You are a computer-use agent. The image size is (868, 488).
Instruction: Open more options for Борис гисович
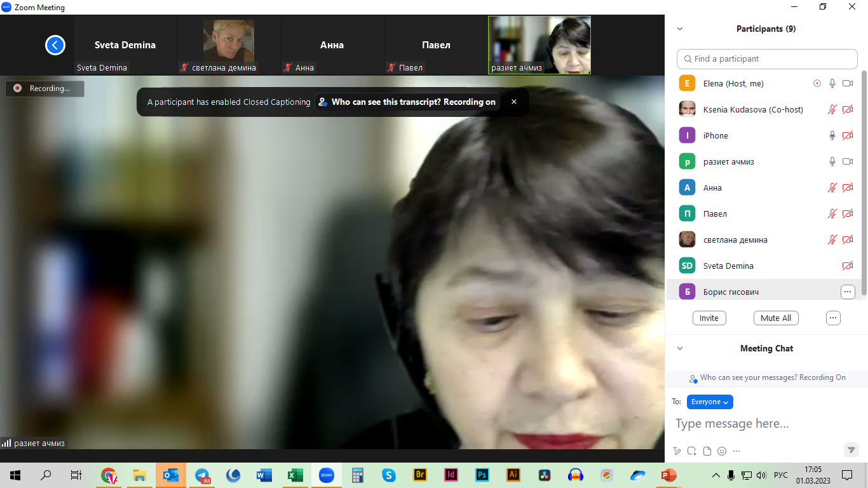coord(847,292)
